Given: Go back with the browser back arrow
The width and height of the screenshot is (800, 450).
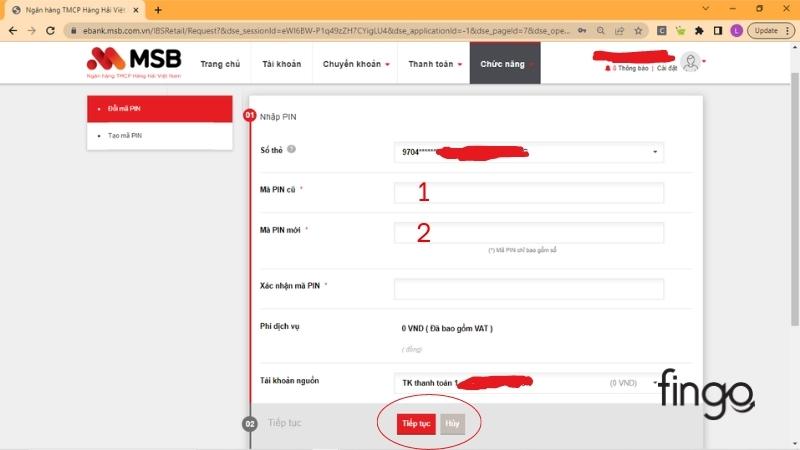Looking at the screenshot, I should pos(13,31).
